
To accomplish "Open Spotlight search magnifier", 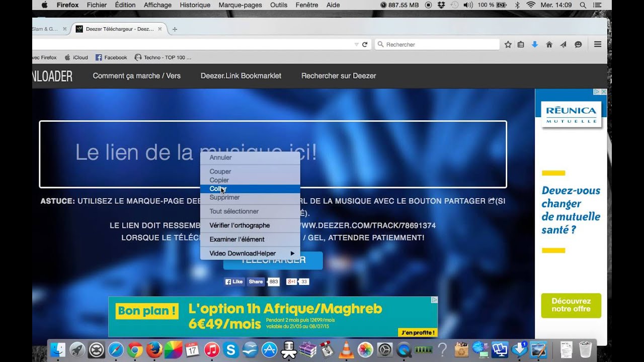I will [x=583, y=5].
